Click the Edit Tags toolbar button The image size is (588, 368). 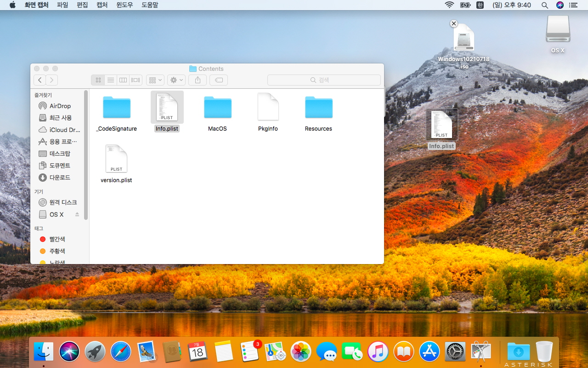point(219,80)
